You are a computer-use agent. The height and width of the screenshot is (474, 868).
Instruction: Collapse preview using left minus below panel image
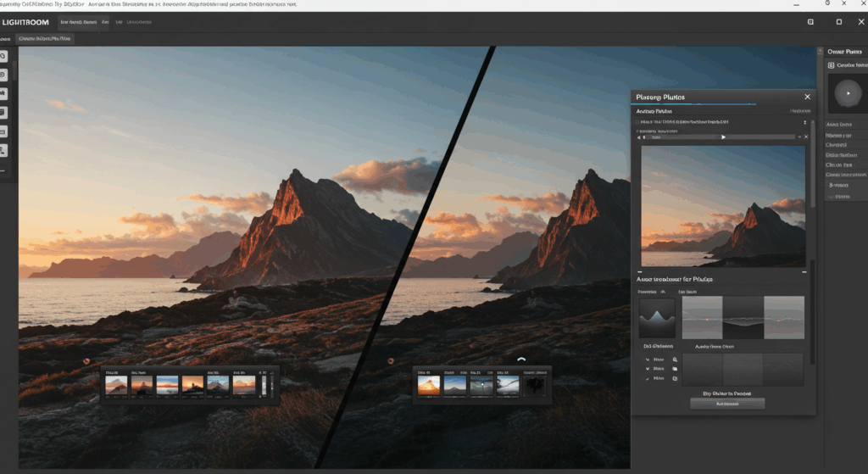[x=639, y=272]
